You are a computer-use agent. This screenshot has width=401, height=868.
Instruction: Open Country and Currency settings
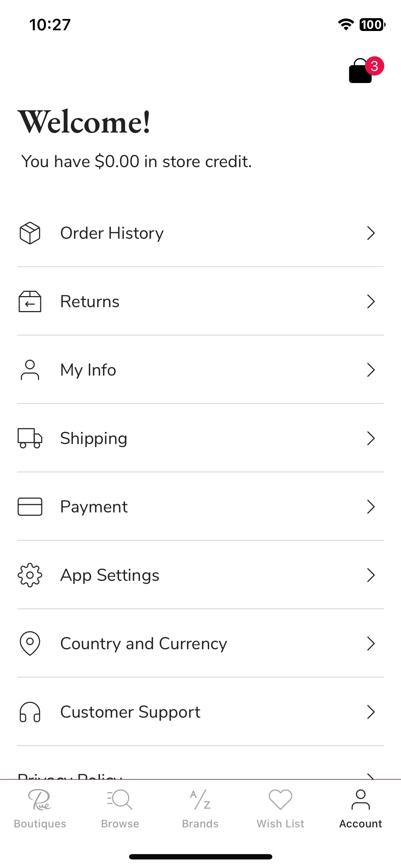[x=200, y=644]
